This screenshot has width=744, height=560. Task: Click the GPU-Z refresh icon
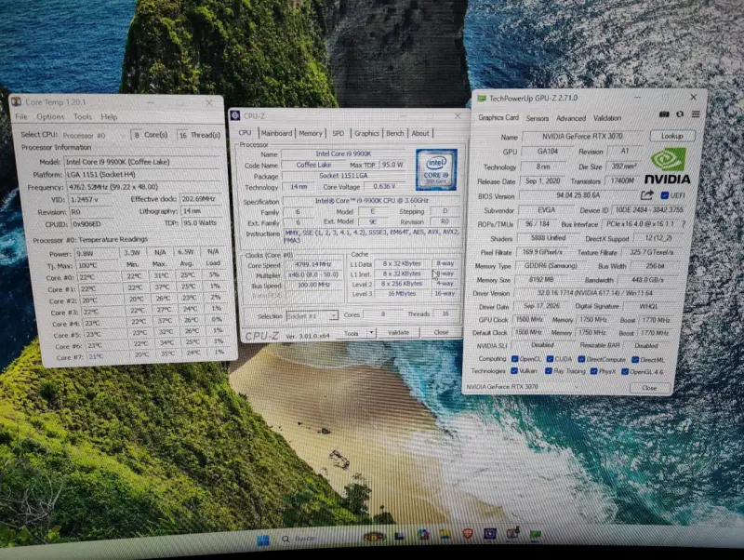pos(680,113)
